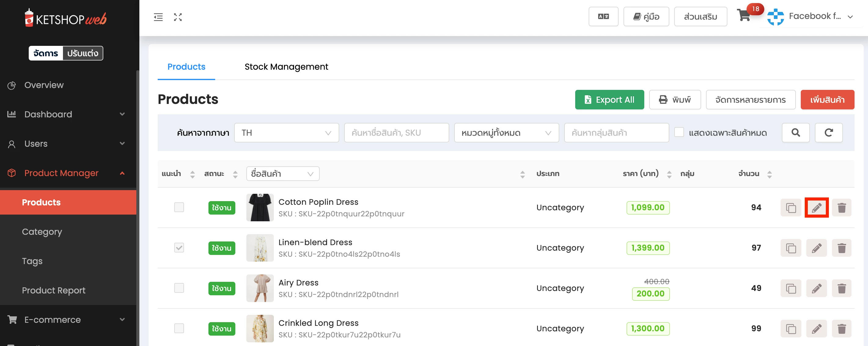Image resolution: width=868 pixels, height=346 pixels.
Task: Switch to ปรับแต่ง mode
Action: point(83,53)
